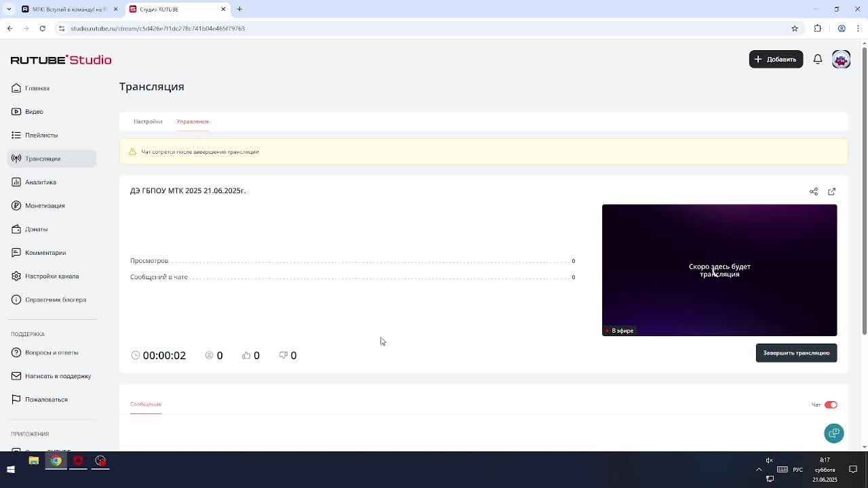Open Донаты in the sidebar
Viewport: 868px width, 488px height.
coord(36,229)
